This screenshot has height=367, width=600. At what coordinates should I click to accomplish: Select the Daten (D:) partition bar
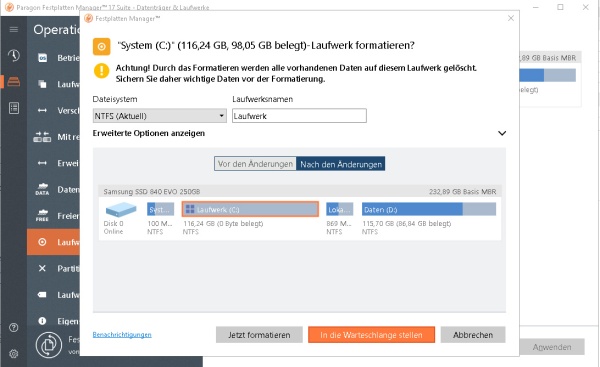point(429,209)
